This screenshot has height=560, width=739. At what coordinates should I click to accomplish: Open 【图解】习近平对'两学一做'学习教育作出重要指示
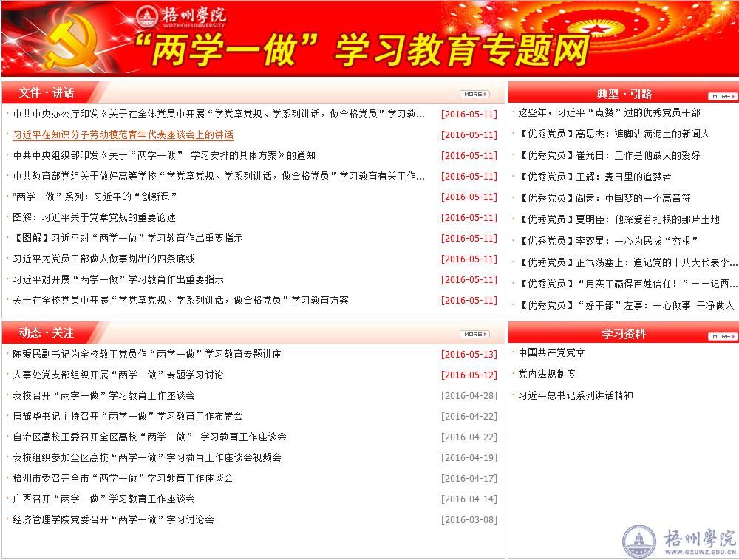128,239
